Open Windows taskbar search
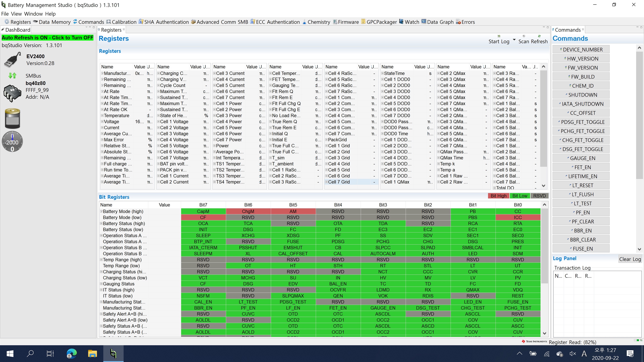Image resolution: width=644 pixels, height=362 pixels. [30, 353]
